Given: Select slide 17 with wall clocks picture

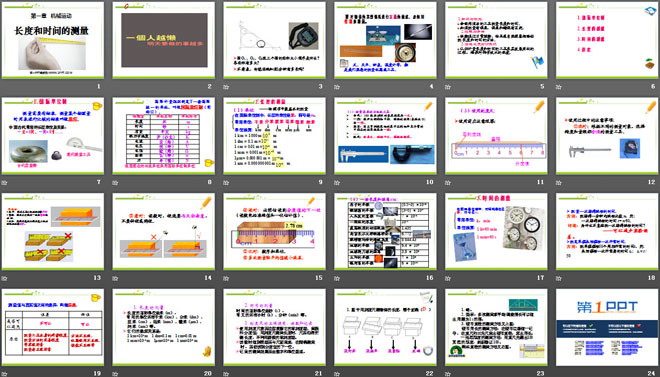Looking at the screenshot, I should pyautogui.click(x=496, y=231).
